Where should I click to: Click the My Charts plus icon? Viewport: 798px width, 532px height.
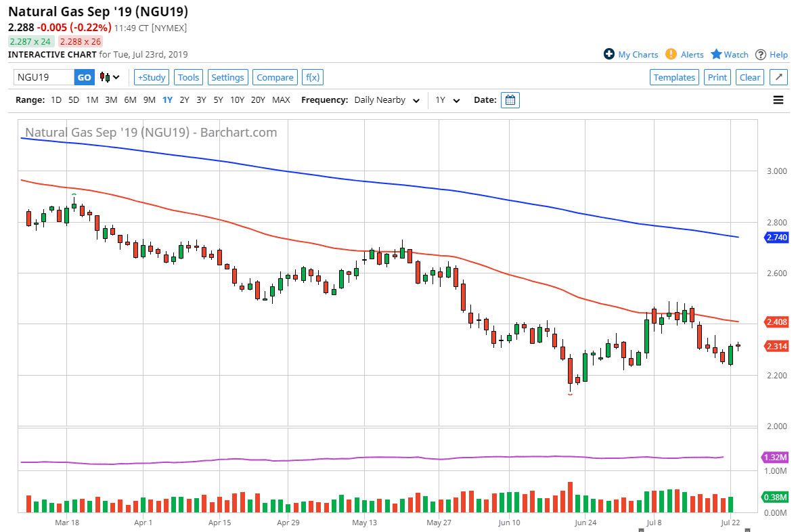click(609, 54)
